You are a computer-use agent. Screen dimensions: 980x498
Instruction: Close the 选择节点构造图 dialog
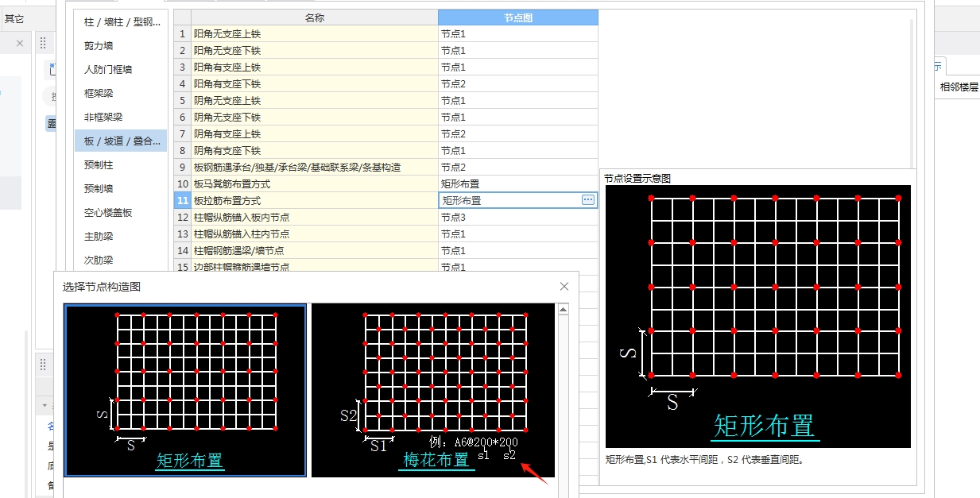pos(564,286)
